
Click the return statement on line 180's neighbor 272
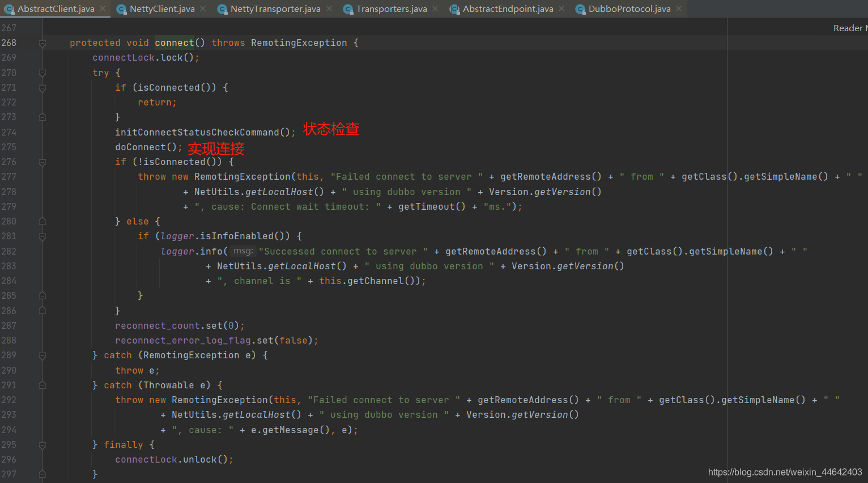pyautogui.click(x=157, y=103)
